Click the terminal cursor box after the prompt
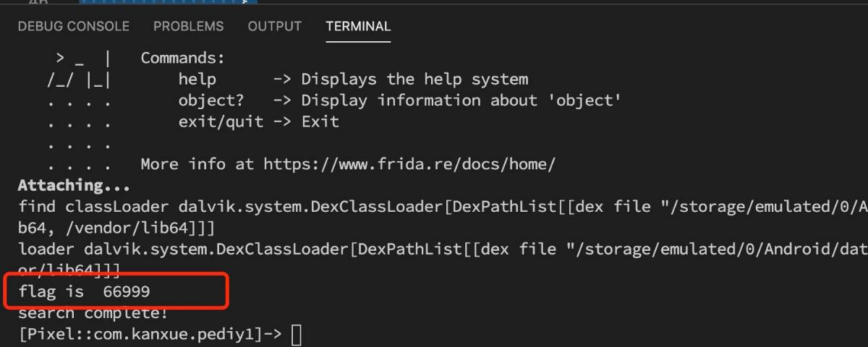The height and width of the screenshot is (347, 868). [x=295, y=335]
